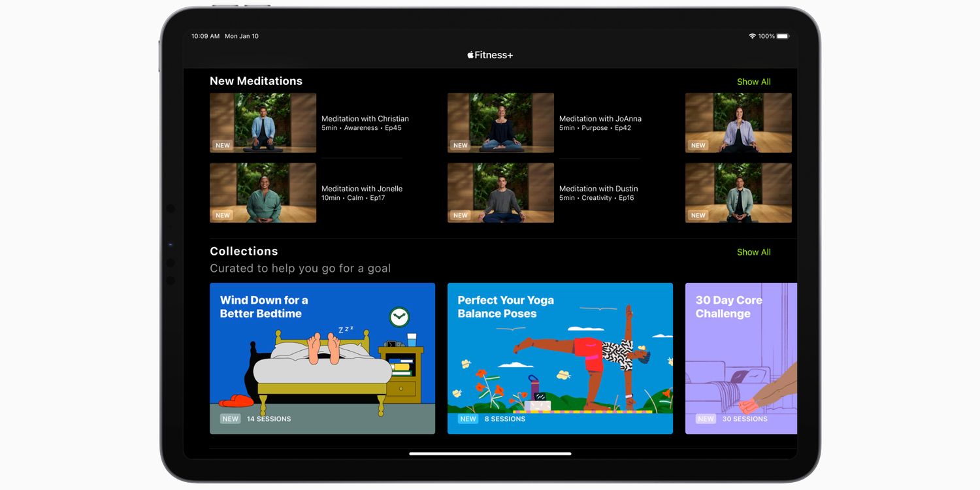Tap the battery indicator icon
Viewport: 980px width, 490px height.
(x=783, y=37)
